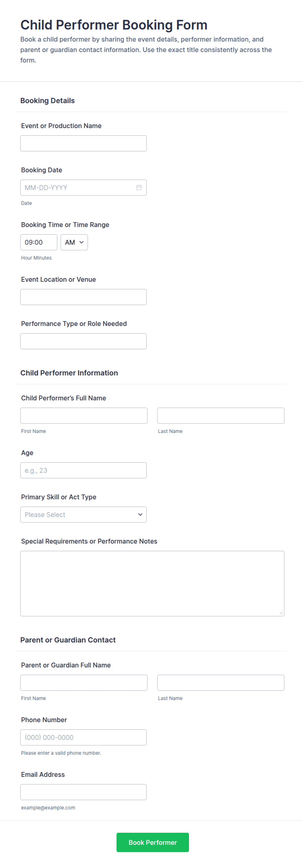Image resolution: width=302 pixels, height=868 pixels.
Task: Open the AM/PM time selector
Action: pyautogui.click(x=74, y=242)
